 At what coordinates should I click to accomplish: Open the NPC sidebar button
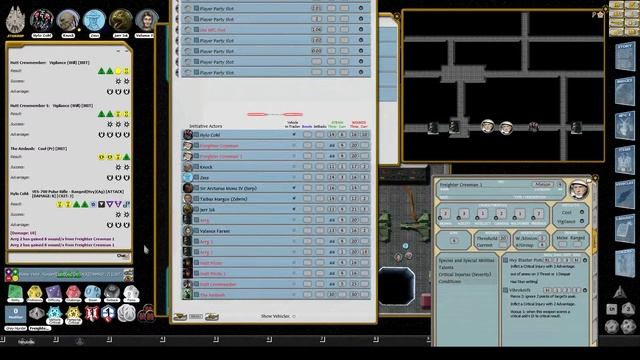[x=625, y=126]
